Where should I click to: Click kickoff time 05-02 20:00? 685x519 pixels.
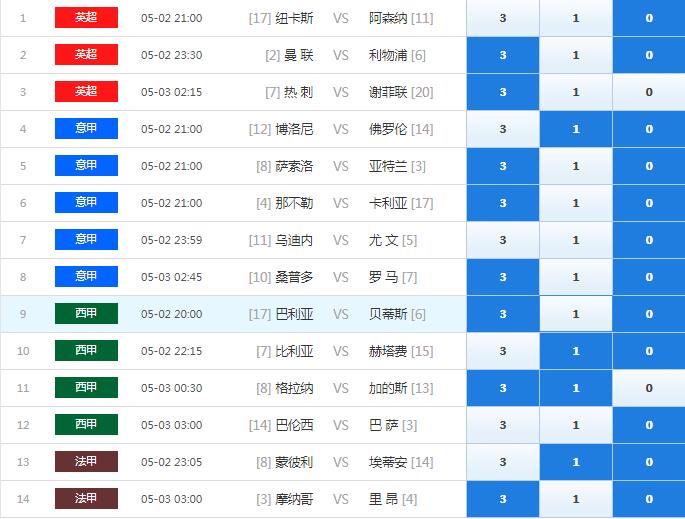point(172,314)
